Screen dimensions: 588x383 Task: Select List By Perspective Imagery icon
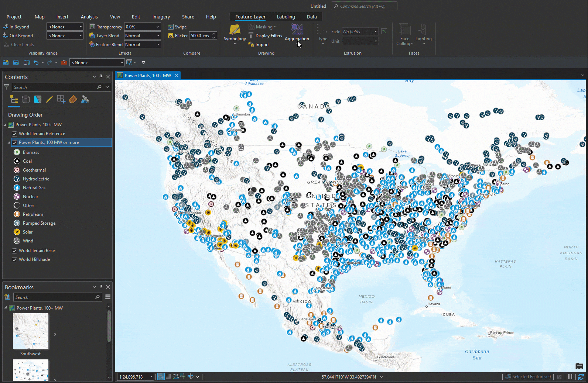coord(85,99)
